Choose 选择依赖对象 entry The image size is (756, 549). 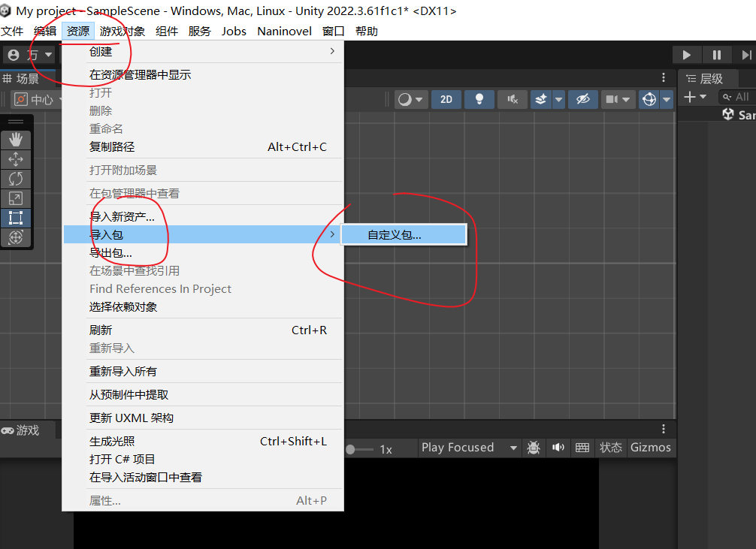pyautogui.click(x=203, y=307)
